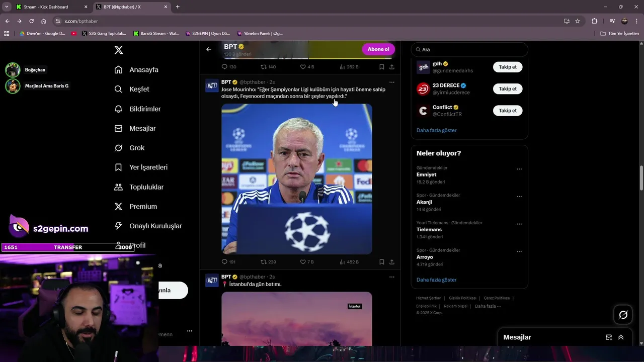Viewport: 644px width, 362px height.
Task: Follow gdh with Takip et
Action: coord(508,67)
